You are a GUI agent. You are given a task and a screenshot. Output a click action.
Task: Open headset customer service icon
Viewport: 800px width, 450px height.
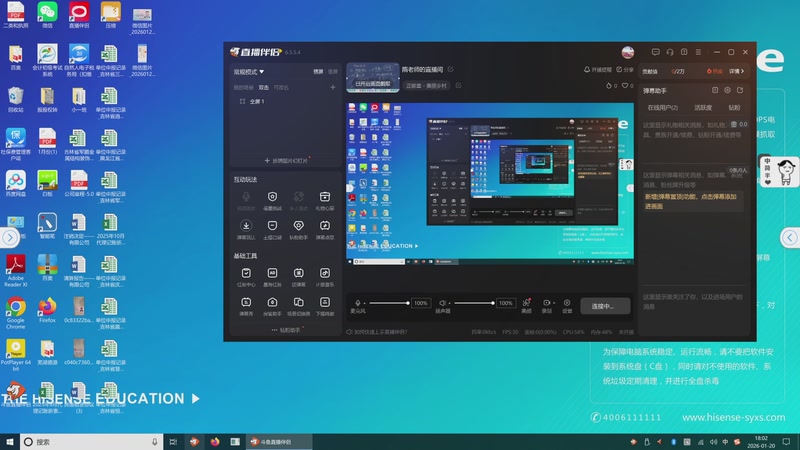click(670, 52)
